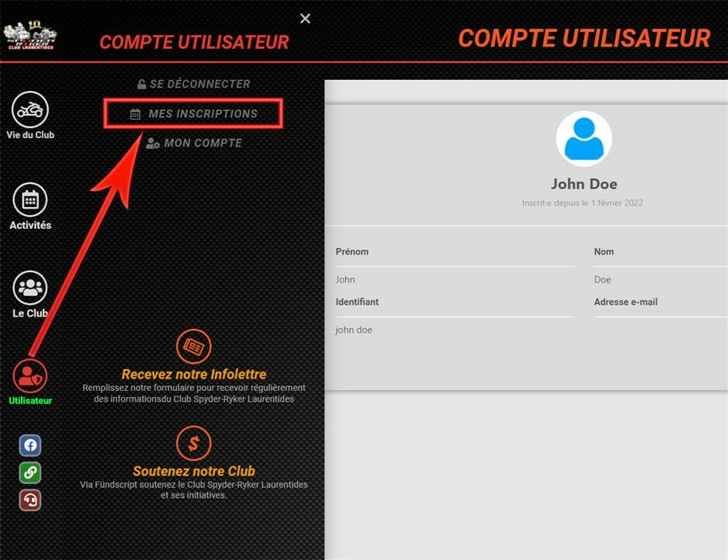Click the Activités label
The image size is (728, 560).
click(x=30, y=225)
